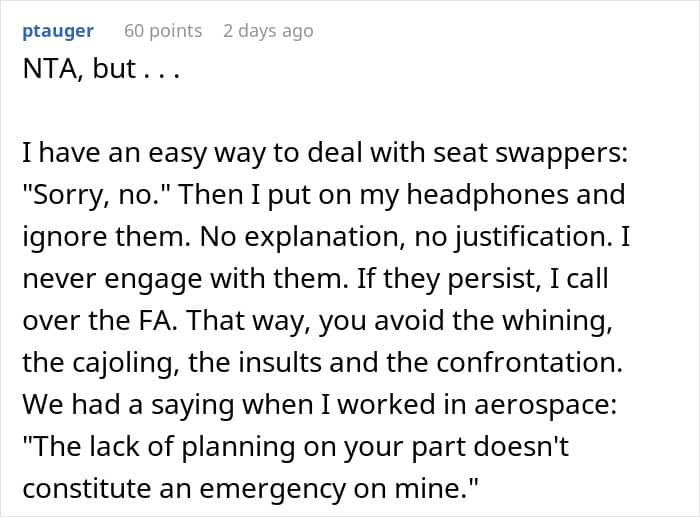The width and height of the screenshot is (700, 517).
Task: Click the quoted text "Sorry, no."
Action: (x=97, y=195)
